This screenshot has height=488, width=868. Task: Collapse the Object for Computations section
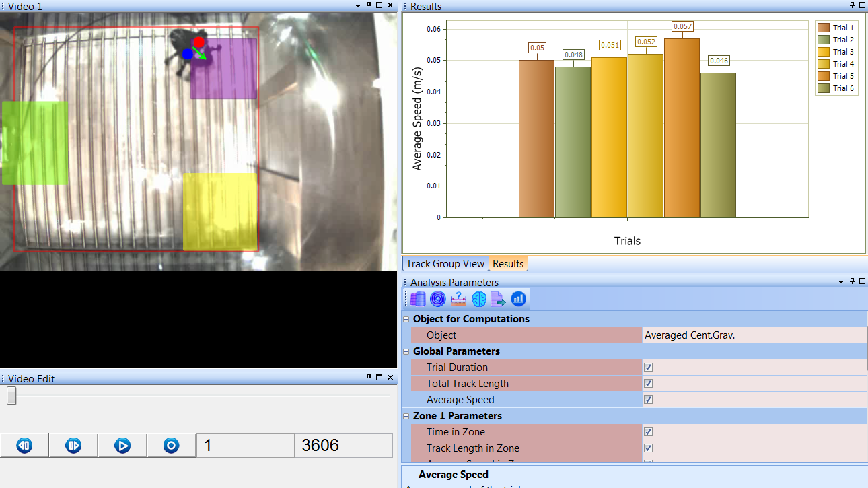click(x=406, y=319)
